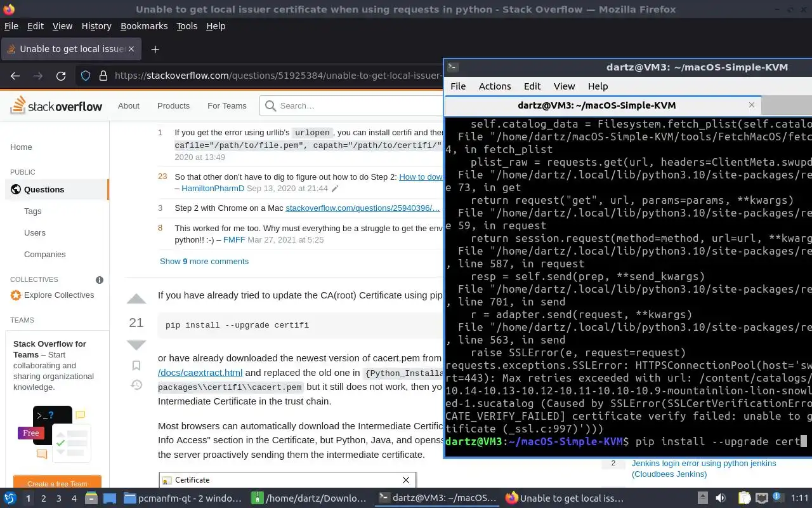Open Firefox Help menu

[216, 26]
